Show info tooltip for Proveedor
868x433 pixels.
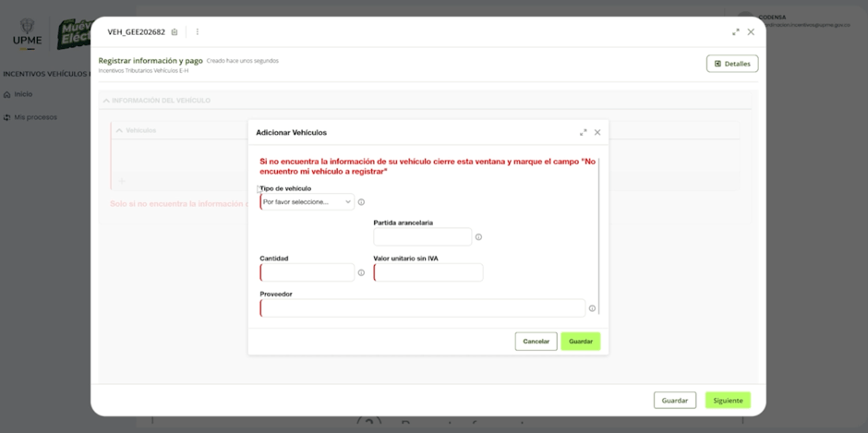tap(592, 308)
